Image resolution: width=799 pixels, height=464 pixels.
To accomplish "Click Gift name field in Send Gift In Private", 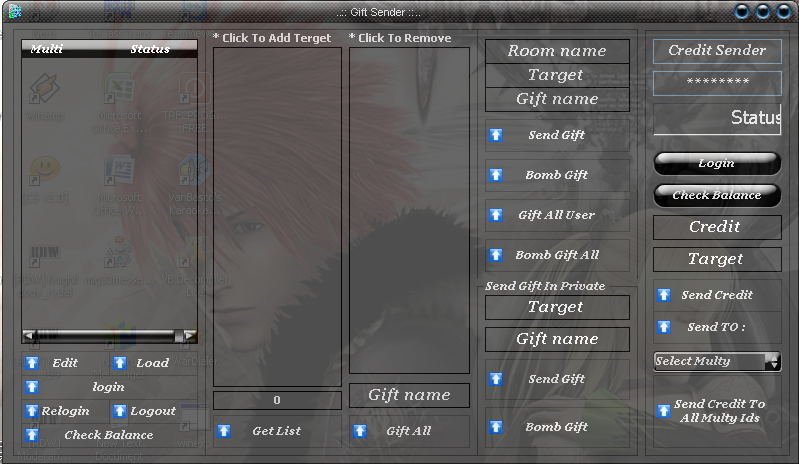I will click(557, 339).
